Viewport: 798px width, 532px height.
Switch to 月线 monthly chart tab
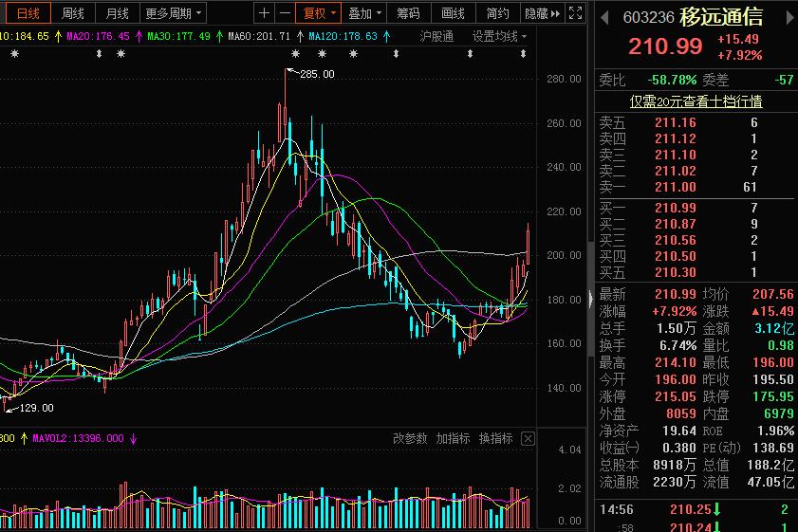click(118, 13)
